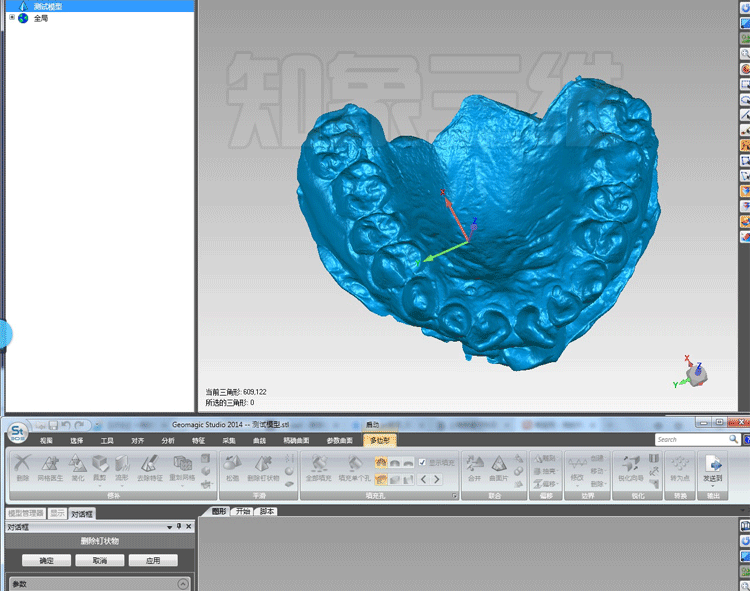Click the 所选的三角形: 0 status text
This screenshot has width=750, height=591.
[230, 403]
